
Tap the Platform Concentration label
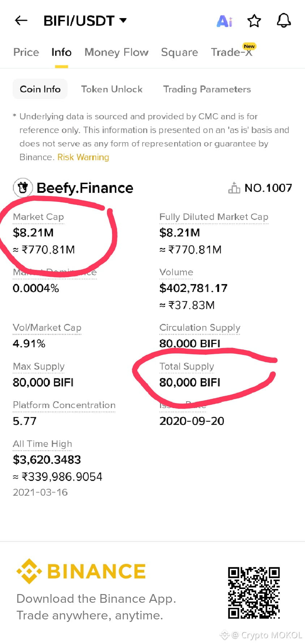(64, 405)
